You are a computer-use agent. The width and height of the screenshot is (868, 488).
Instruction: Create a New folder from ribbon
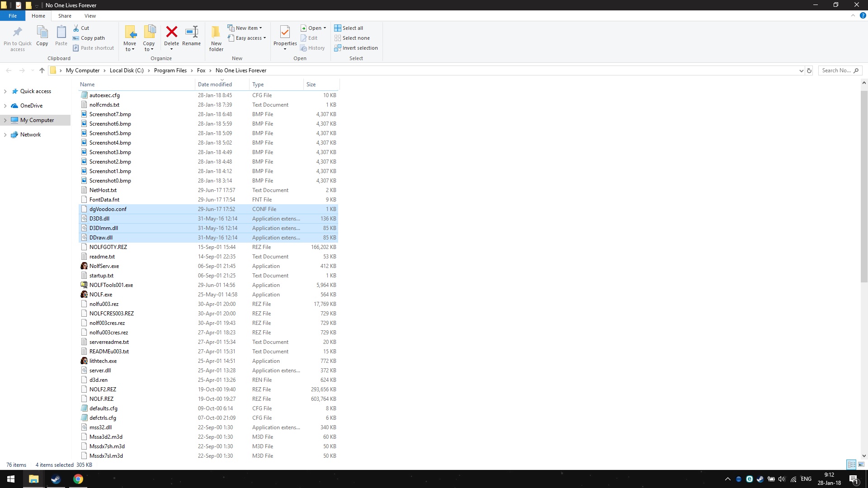tap(216, 38)
